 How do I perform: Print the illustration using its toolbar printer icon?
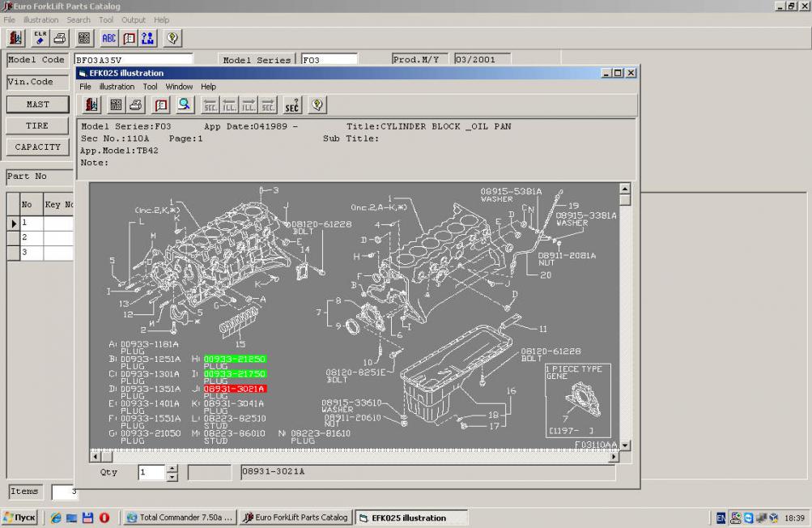coord(136,105)
